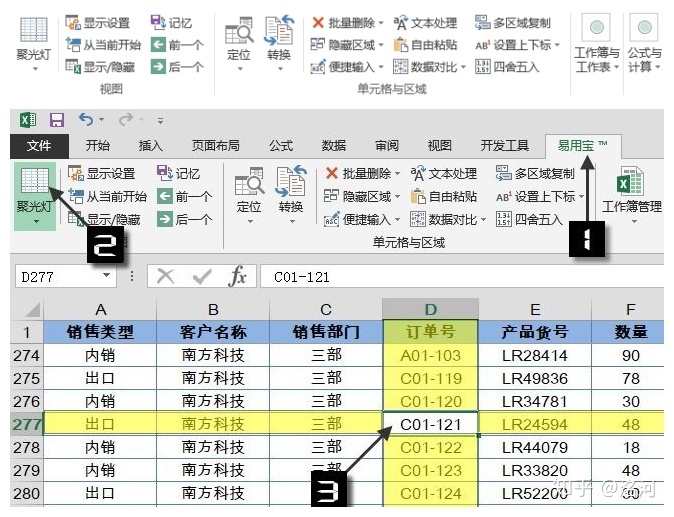Expand the 聚光灯 dropdown arrow in Excel window ribbon
The height and width of the screenshot is (517, 674).
[36, 222]
